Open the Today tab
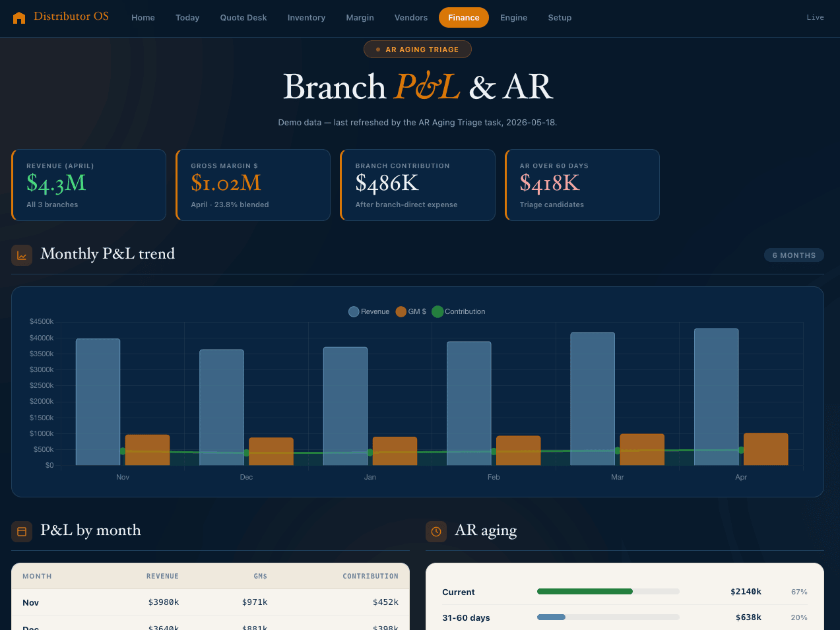 click(x=187, y=18)
